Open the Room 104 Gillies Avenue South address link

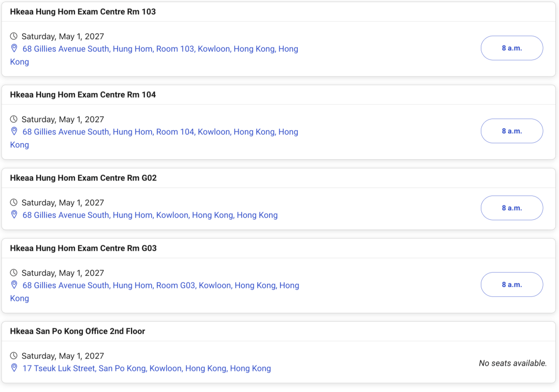pyautogui.click(x=154, y=138)
